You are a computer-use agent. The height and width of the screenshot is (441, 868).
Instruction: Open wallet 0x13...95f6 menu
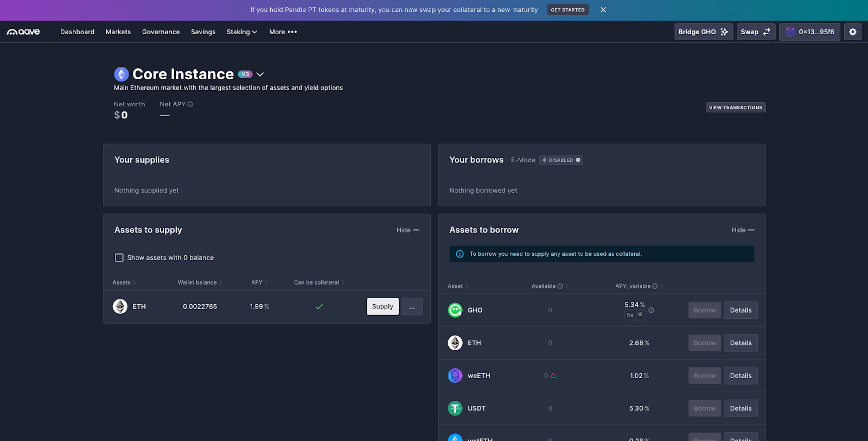pos(809,32)
